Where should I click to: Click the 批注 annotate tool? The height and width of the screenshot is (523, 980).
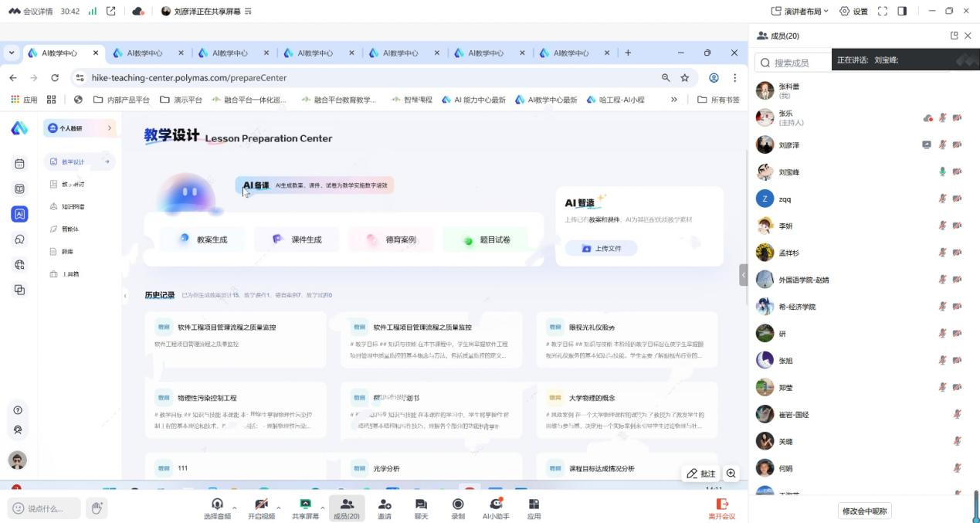[x=701, y=474]
